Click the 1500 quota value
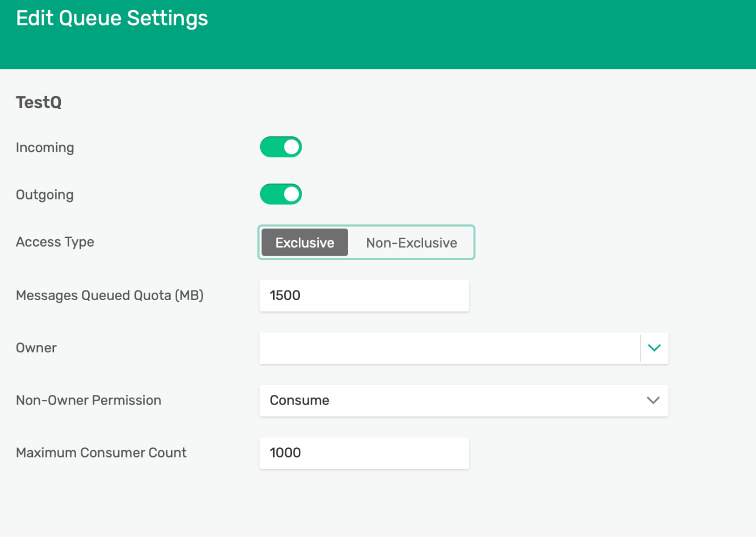756x537 pixels. tap(284, 295)
